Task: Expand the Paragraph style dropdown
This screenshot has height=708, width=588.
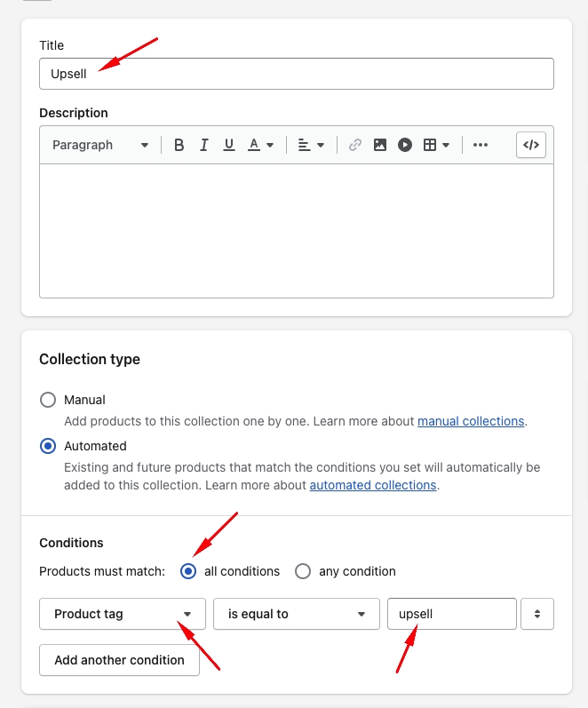Action: (99, 145)
